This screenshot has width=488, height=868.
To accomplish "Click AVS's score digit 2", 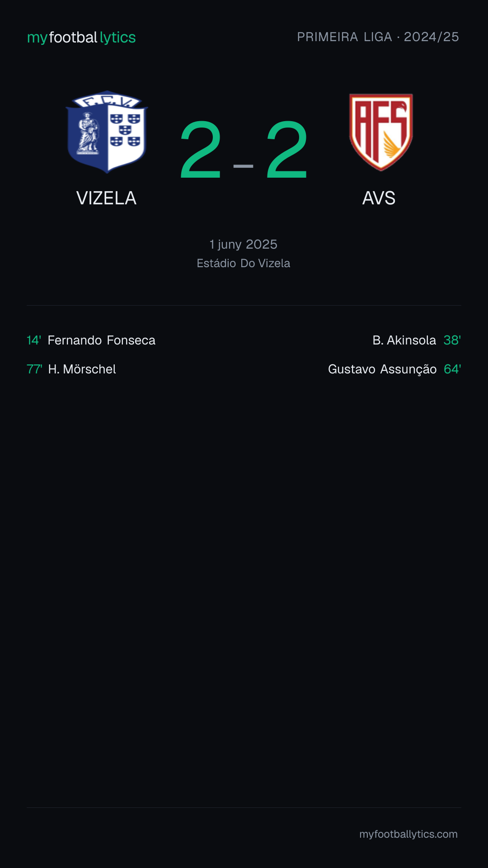I will [x=287, y=150].
